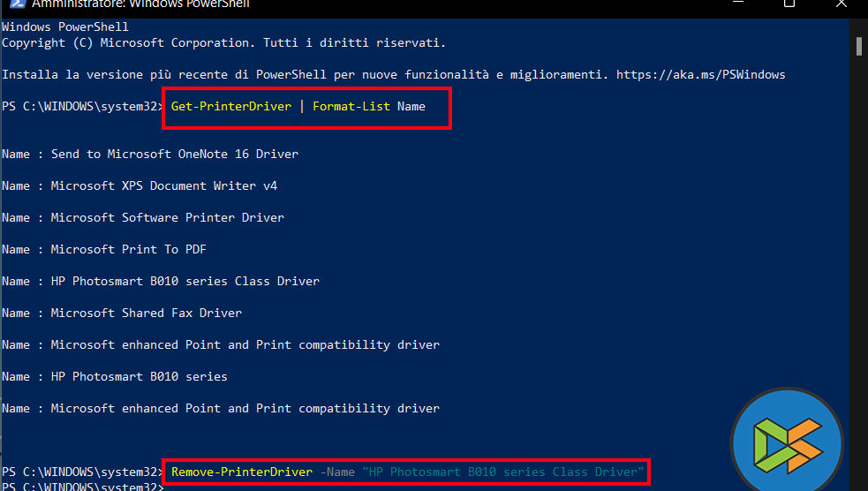The height and width of the screenshot is (491, 868).
Task: Close the Administrator PowerShell window
Action: click(842, 4)
